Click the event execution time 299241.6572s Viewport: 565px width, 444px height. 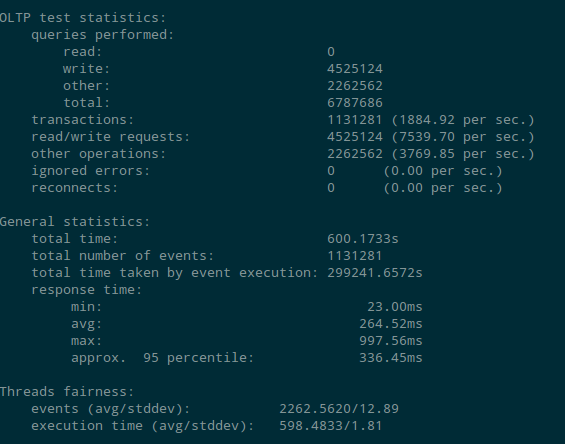pyautogui.click(x=375, y=273)
